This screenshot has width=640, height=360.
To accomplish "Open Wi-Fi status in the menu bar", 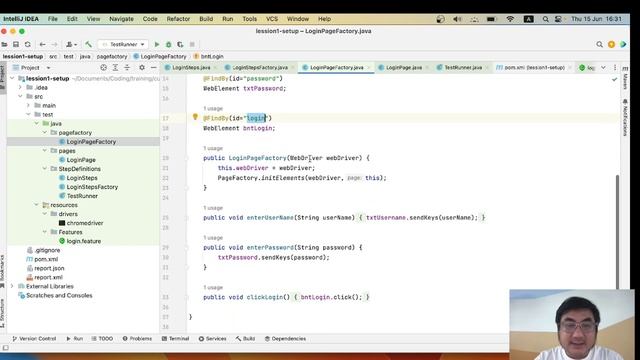I will point(510,19).
